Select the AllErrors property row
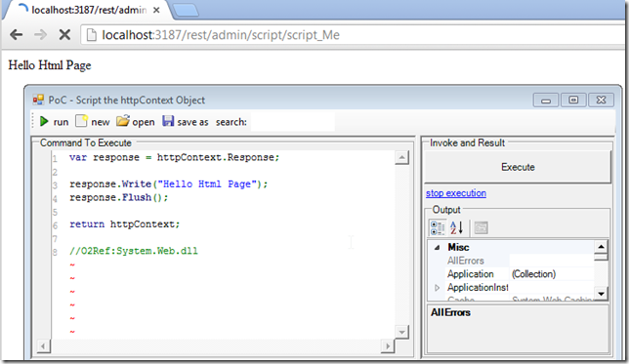 tap(512, 261)
